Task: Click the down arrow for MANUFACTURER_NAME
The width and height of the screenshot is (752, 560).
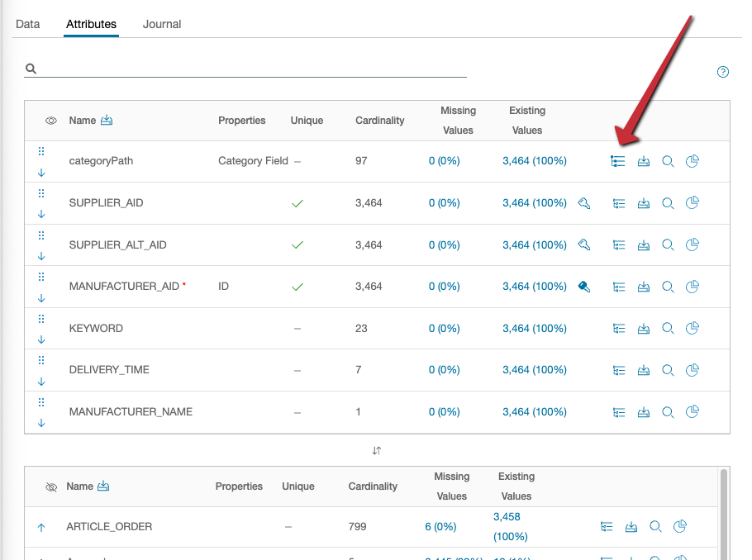Action: click(41, 422)
